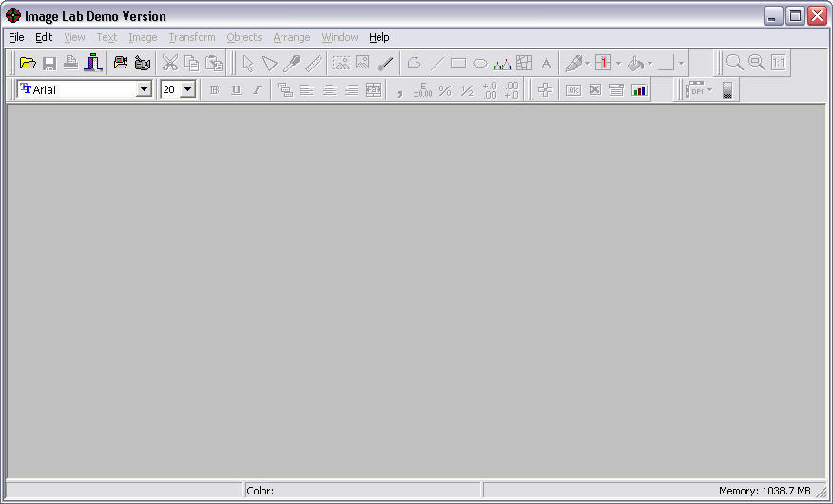The width and height of the screenshot is (833, 504).
Task: Click the Zoom magnifier icon
Action: (735, 63)
